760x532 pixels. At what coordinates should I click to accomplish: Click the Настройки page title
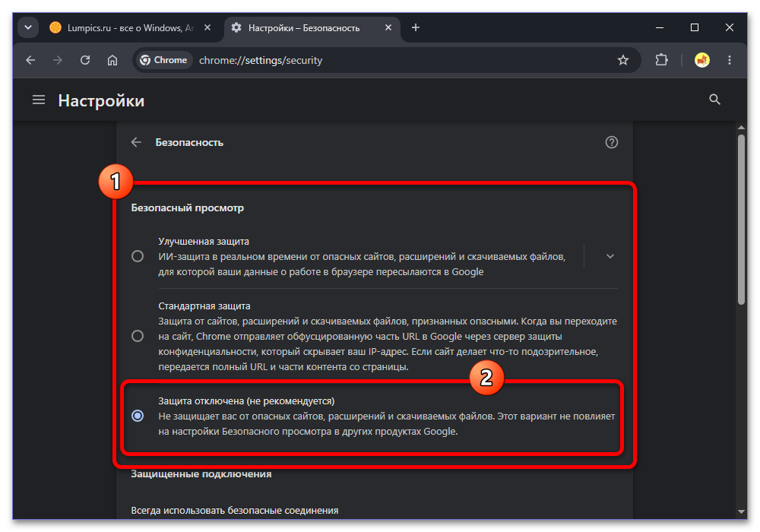click(x=101, y=100)
